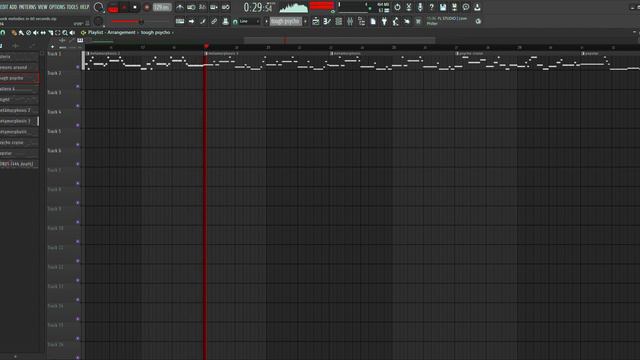This screenshot has width=640, height=360.
Task: Click 'tough psycho' in playlist breadcrumb
Action: coord(156,33)
